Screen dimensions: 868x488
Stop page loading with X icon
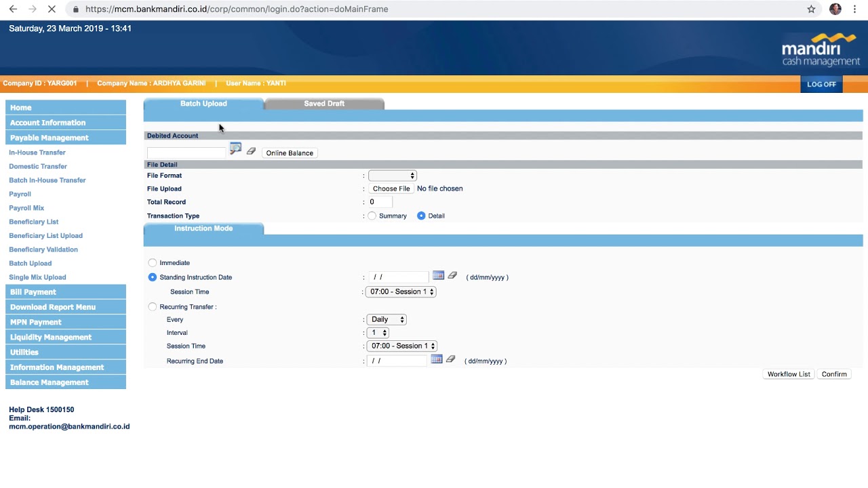(52, 9)
